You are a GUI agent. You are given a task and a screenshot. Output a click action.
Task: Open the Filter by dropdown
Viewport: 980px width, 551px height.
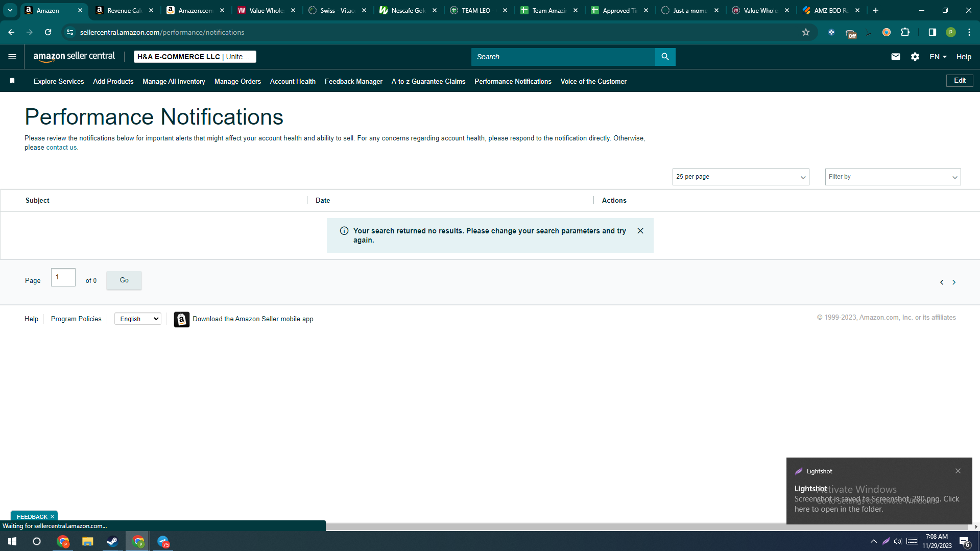[x=893, y=177]
